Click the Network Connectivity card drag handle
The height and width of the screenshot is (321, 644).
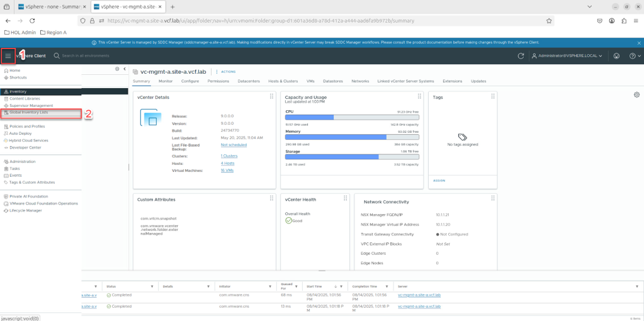(493, 198)
